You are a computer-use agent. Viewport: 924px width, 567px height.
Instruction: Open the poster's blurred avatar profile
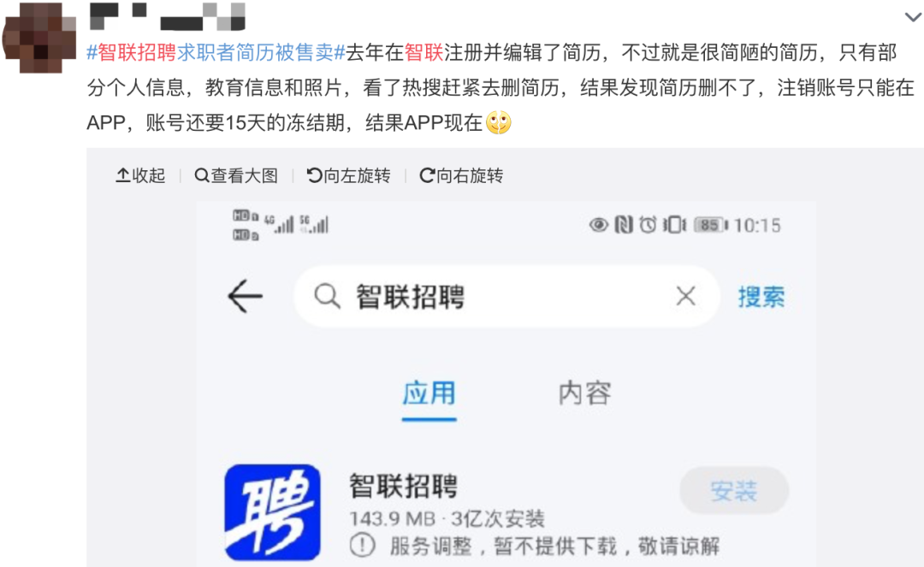[x=40, y=37]
